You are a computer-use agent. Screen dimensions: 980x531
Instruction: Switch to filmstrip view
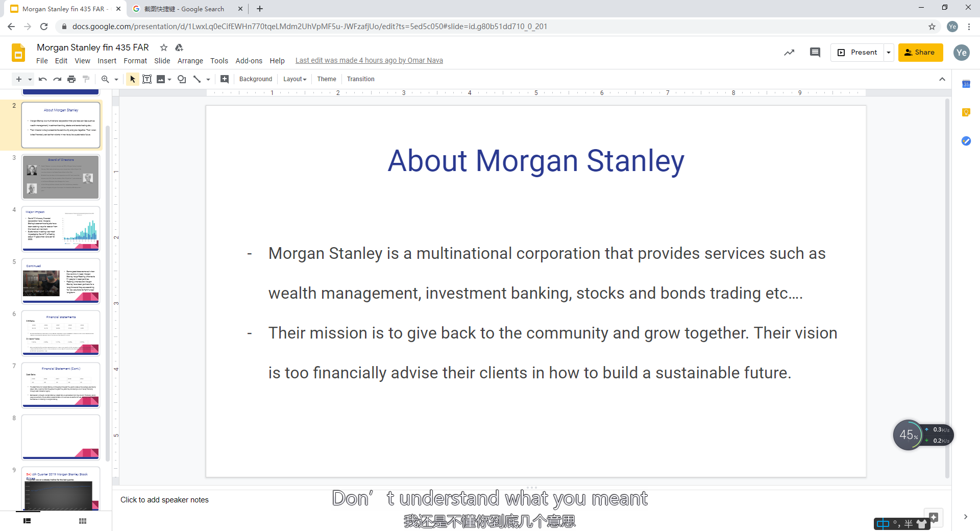(27, 521)
